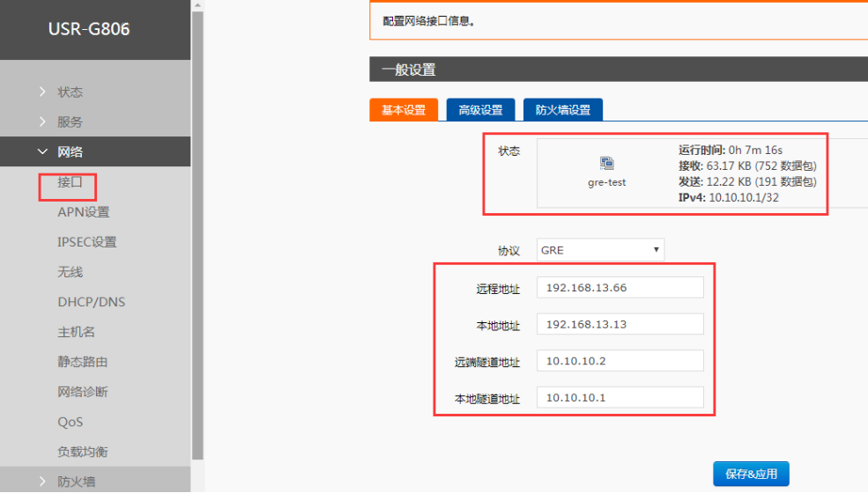Open 静态路由 in the sidebar
The width and height of the screenshot is (868, 493).
pos(83,362)
